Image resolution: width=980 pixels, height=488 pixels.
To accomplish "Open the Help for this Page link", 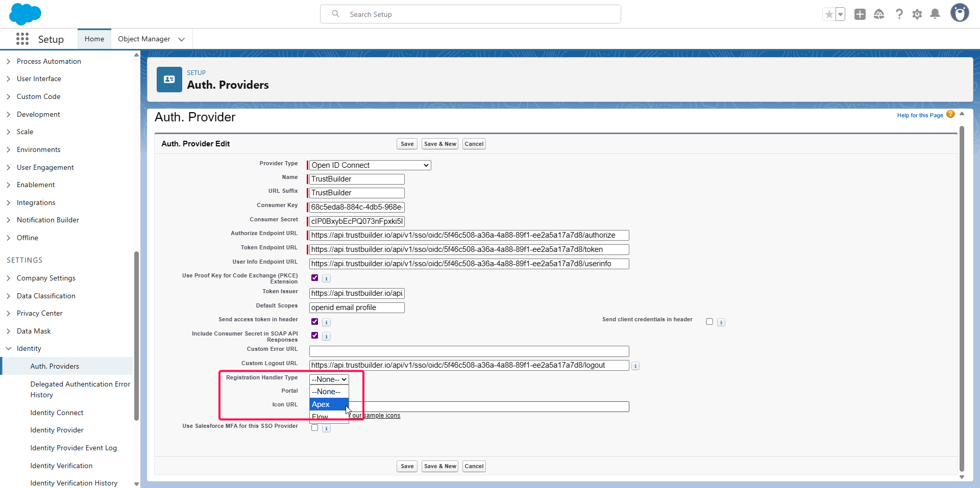I will [920, 115].
